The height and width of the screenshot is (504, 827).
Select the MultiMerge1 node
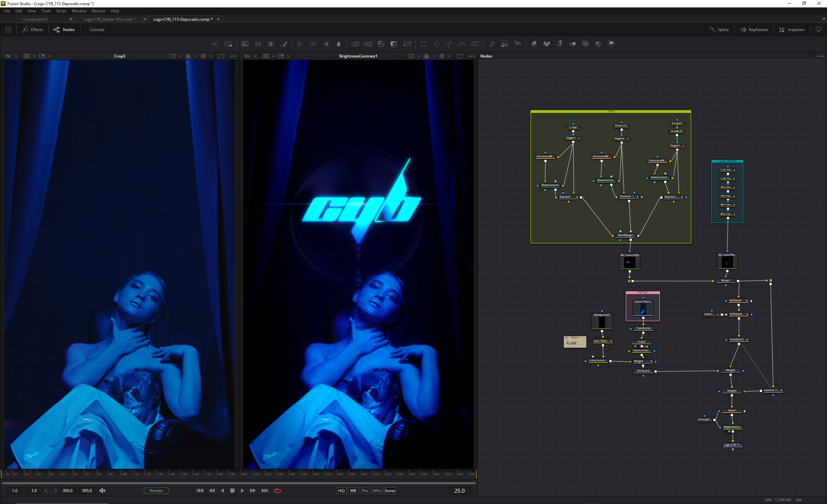coord(625,235)
